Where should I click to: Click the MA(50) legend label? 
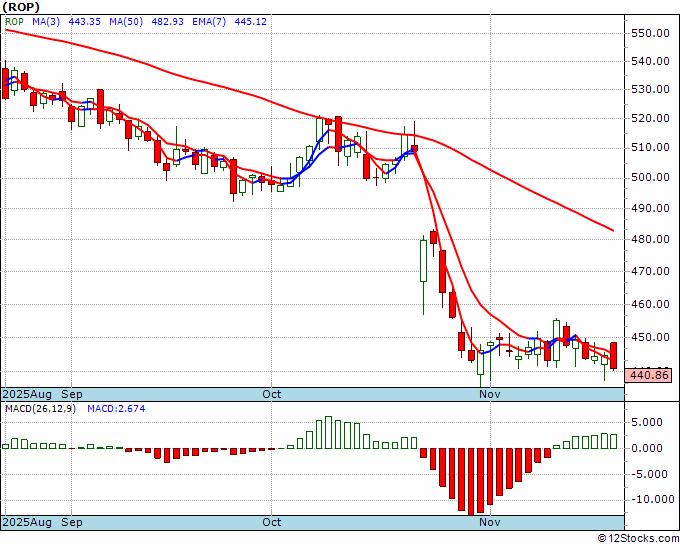pos(126,21)
